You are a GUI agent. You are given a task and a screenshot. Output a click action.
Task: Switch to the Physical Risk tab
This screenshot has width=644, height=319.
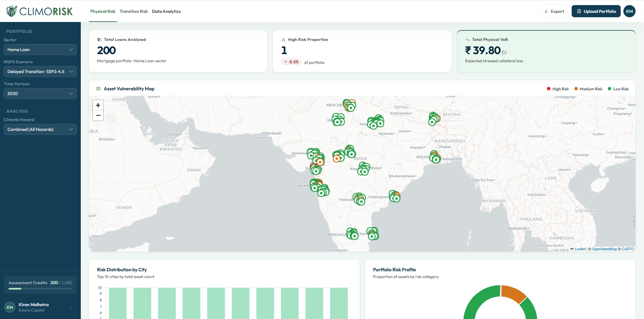(x=103, y=11)
